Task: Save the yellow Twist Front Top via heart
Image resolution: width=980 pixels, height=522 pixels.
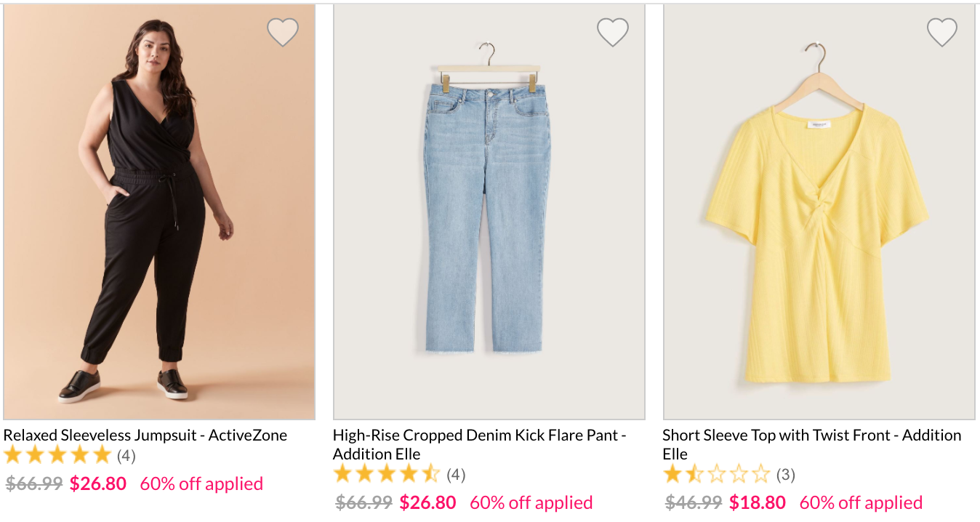Action: pos(942,32)
